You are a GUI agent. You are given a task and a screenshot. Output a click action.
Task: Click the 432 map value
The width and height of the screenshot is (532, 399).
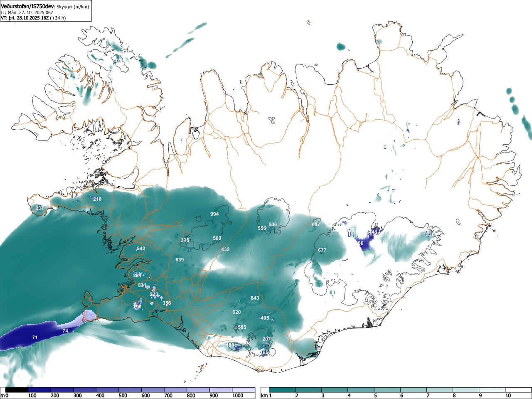pyautogui.click(x=225, y=249)
